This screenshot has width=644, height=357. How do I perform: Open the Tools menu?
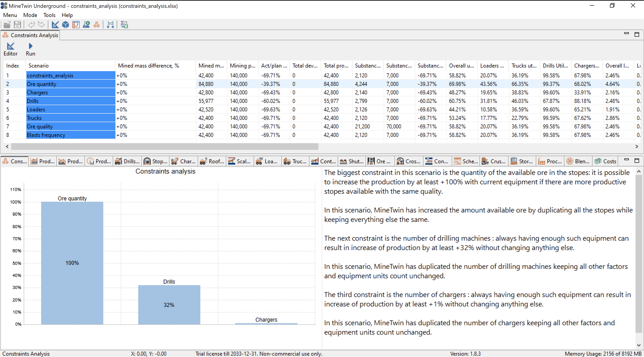pos(49,15)
